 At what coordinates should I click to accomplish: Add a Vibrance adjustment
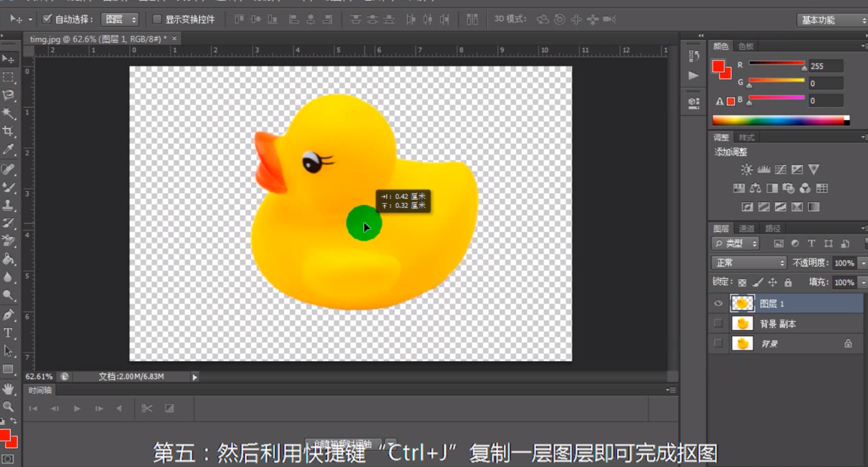tap(814, 170)
